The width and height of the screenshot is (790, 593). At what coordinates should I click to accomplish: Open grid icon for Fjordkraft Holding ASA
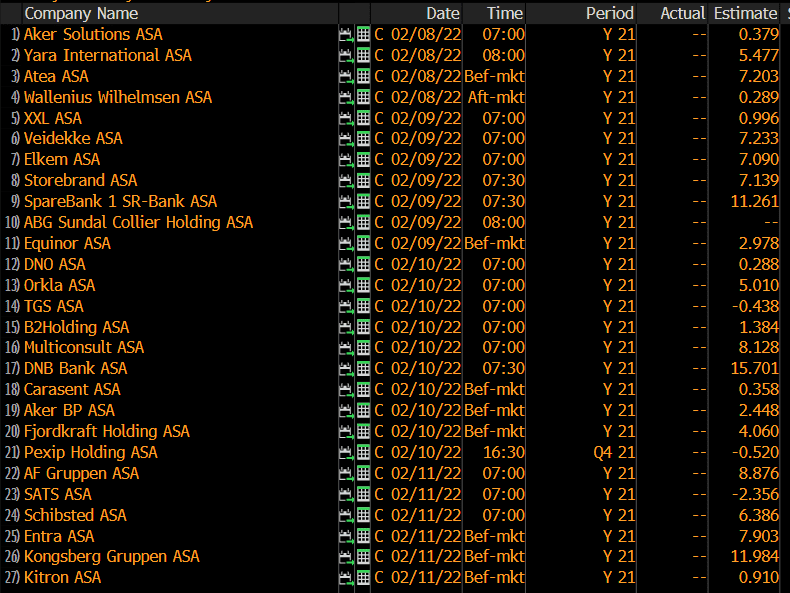[x=363, y=432]
